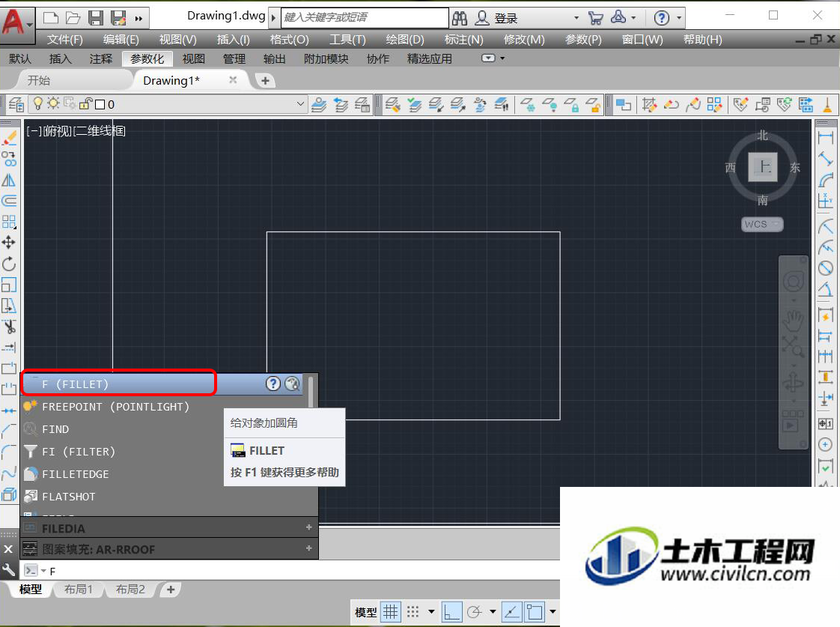Screen dimensions: 840x627
Task: Close the command line window
Action: click(8, 549)
